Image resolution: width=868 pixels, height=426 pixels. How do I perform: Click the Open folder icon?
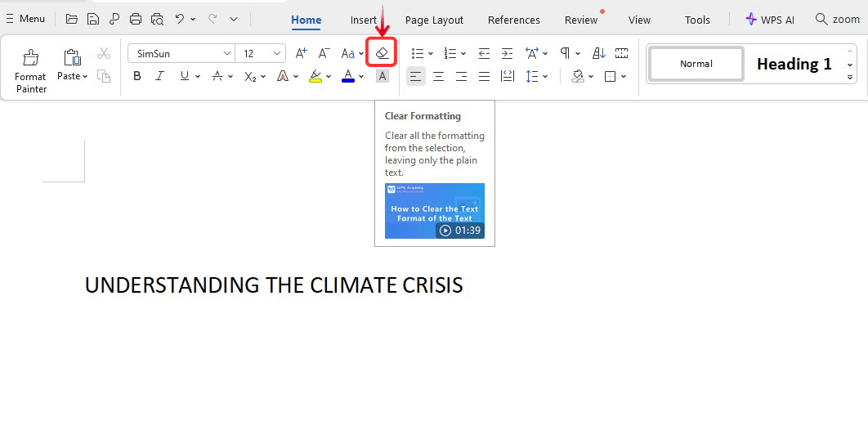[71, 19]
